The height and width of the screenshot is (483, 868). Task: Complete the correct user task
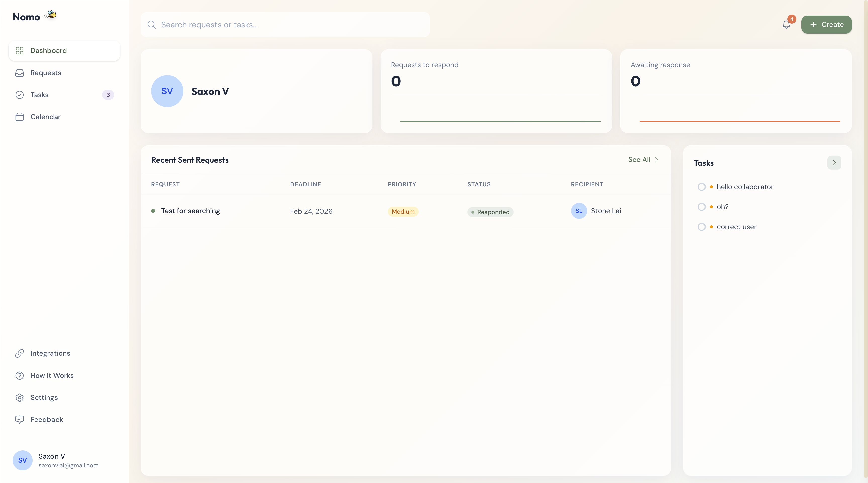pyautogui.click(x=702, y=227)
